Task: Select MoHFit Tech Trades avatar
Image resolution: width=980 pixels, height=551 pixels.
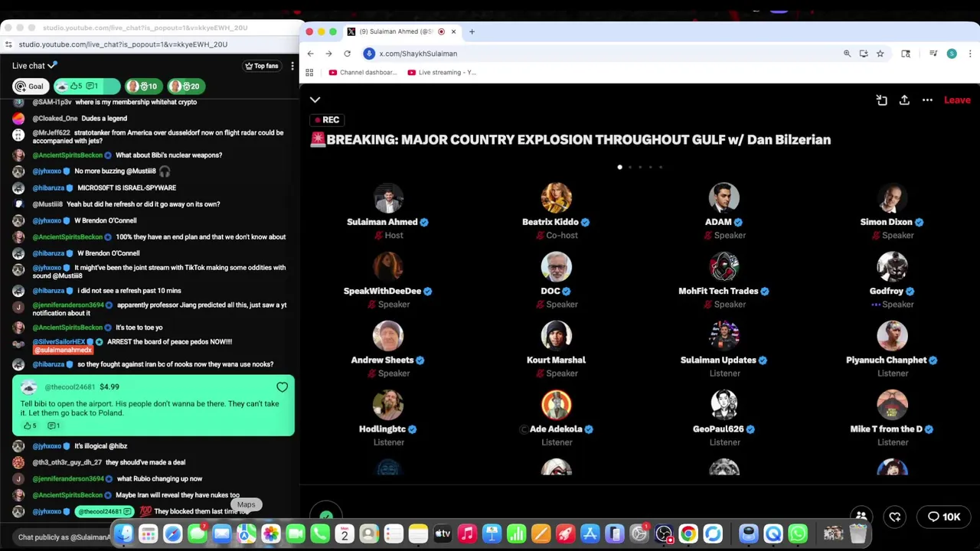Action: pyautogui.click(x=724, y=267)
